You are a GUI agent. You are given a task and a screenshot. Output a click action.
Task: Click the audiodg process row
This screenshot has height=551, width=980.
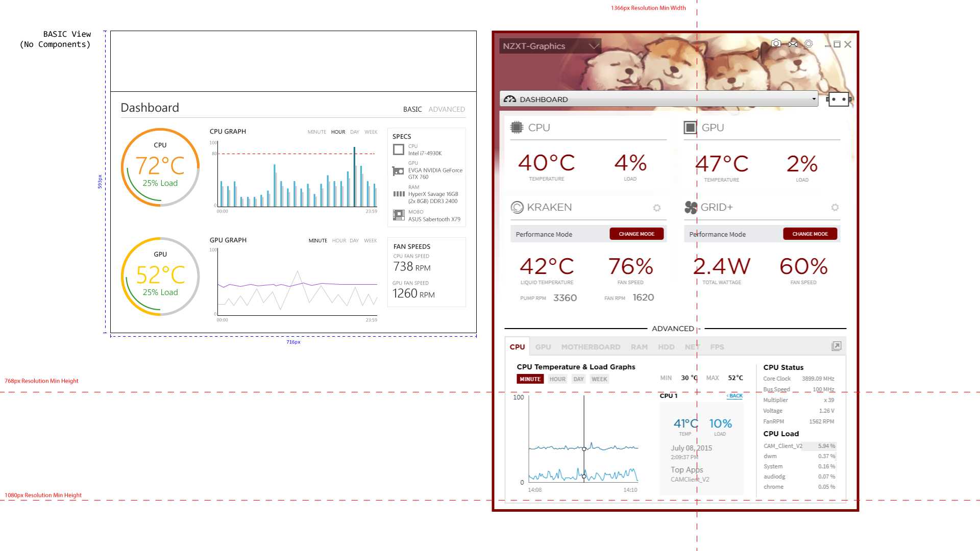(799, 477)
